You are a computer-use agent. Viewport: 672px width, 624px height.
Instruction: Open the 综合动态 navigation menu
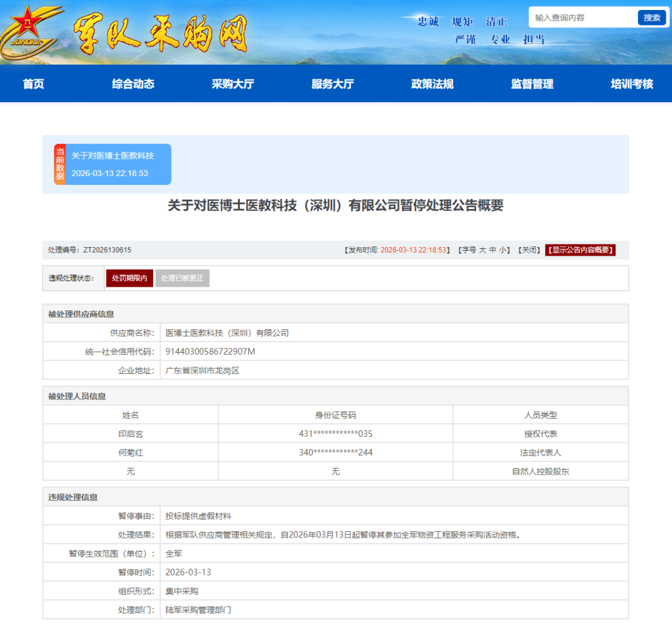133,83
